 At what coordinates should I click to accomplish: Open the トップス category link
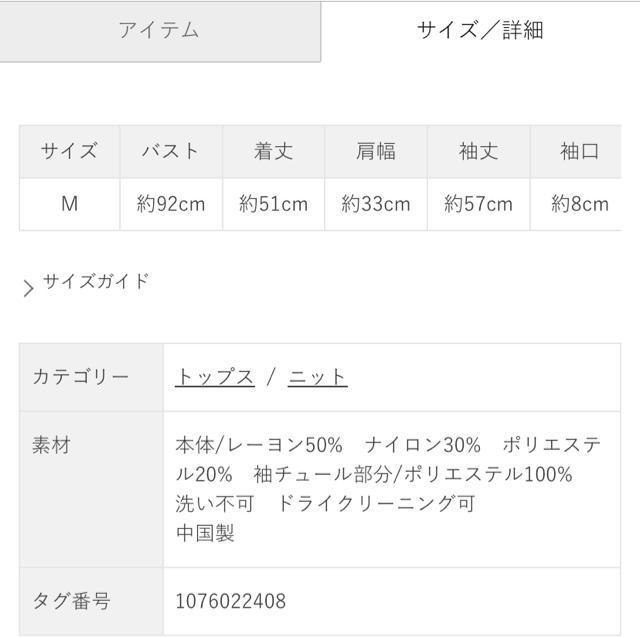point(215,377)
